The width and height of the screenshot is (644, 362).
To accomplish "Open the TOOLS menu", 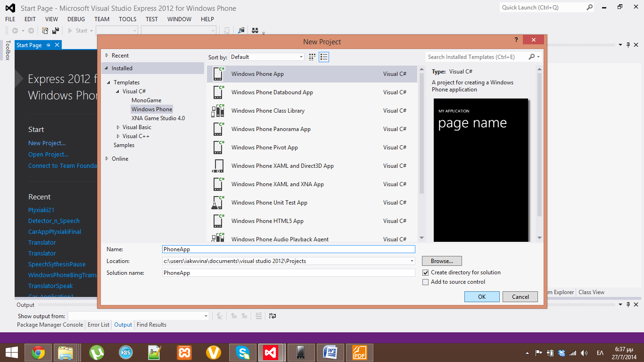I will pyautogui.click(x=127, y=19).
